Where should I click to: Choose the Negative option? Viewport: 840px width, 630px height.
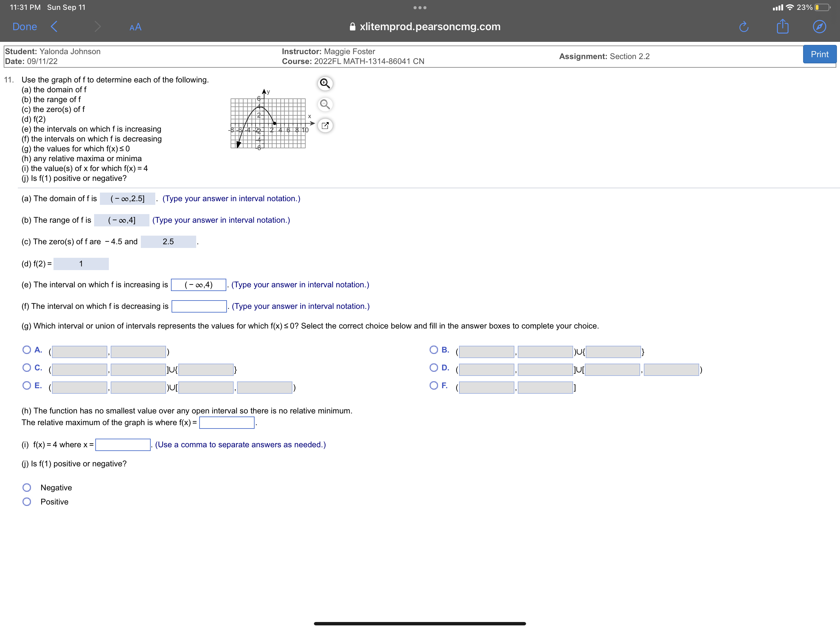(26, 488)
